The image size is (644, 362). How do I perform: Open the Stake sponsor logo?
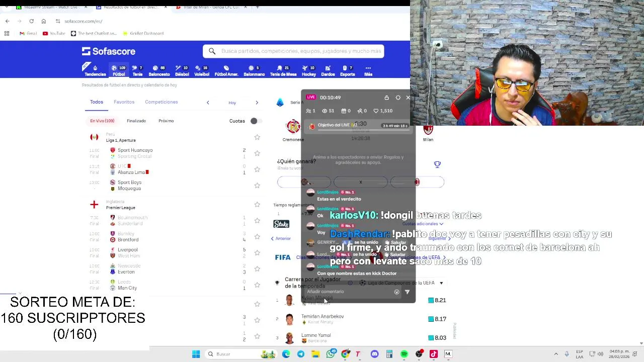click(281, 224)
